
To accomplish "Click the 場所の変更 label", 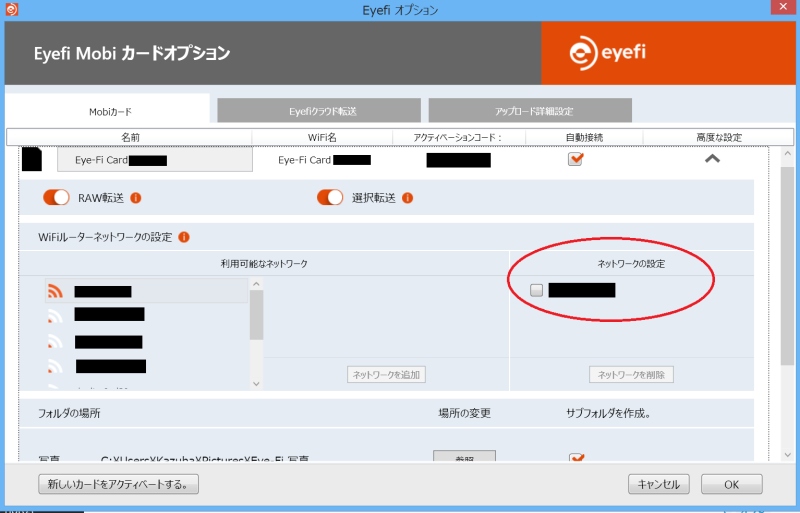I will coord(464,413).
